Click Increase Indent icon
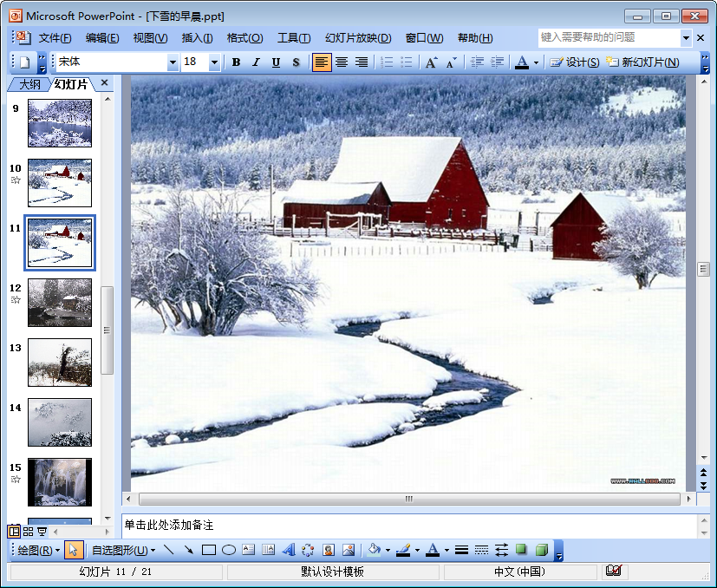Screen dimensions: 717x588 pos(497,62)
